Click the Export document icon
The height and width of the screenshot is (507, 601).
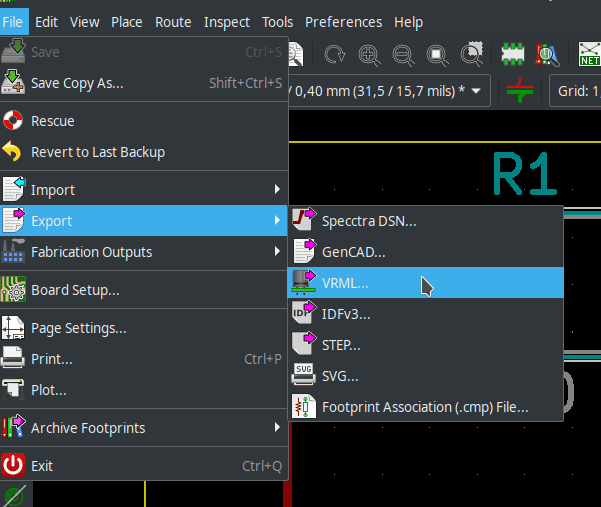point(13,220)
